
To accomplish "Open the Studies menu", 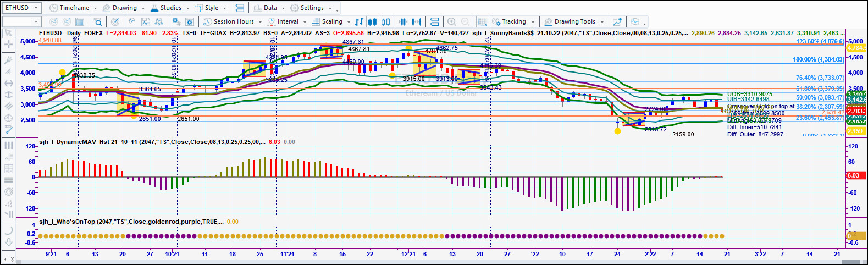I will coord(169,8).
